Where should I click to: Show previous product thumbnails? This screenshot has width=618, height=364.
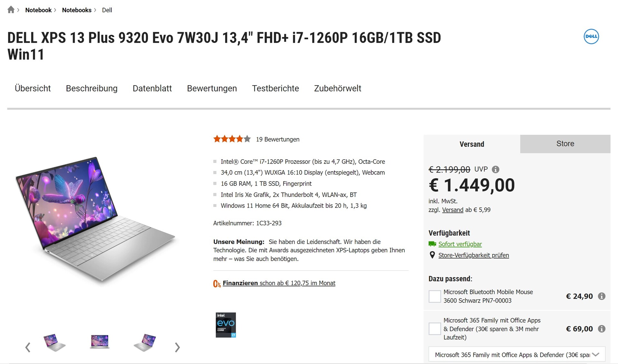pyautogui.click(x=28, y=347)
